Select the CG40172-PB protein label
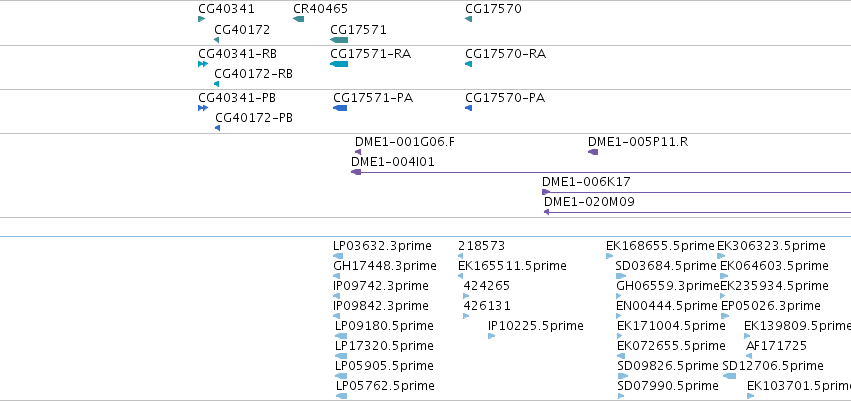 click(253, 118)
